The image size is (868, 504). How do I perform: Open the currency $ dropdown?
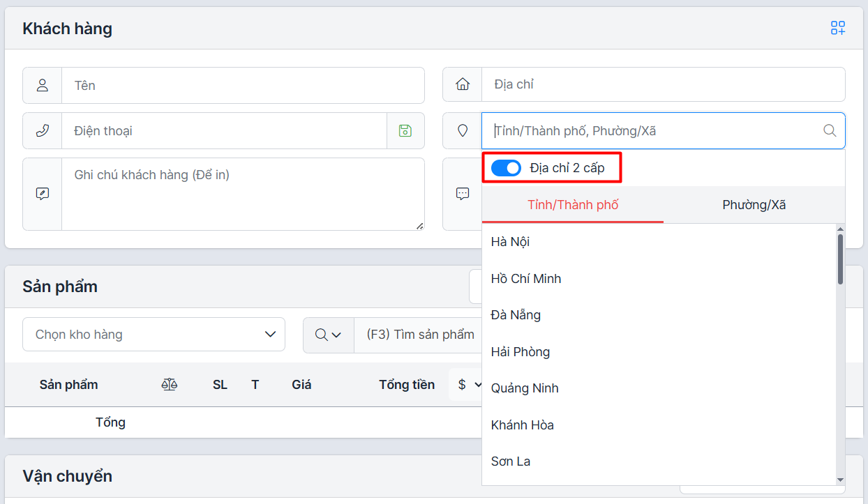point(469,385)
